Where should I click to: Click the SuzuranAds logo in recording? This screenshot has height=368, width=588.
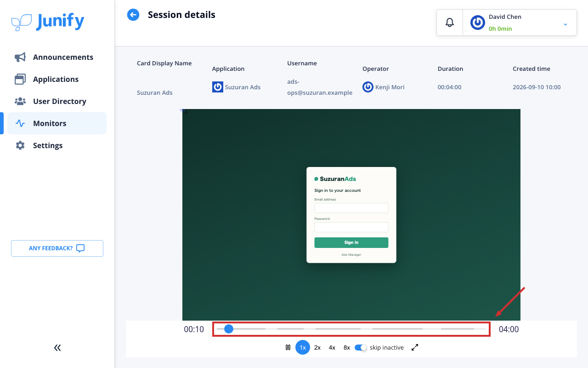click(335, 179)
